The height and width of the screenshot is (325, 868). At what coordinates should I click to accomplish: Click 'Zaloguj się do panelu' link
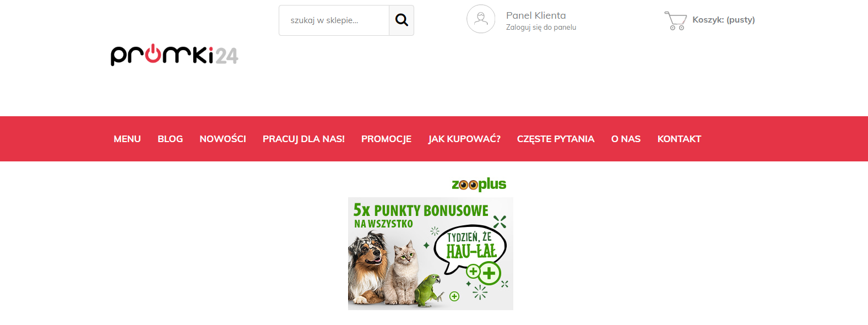tap(541, 28)
